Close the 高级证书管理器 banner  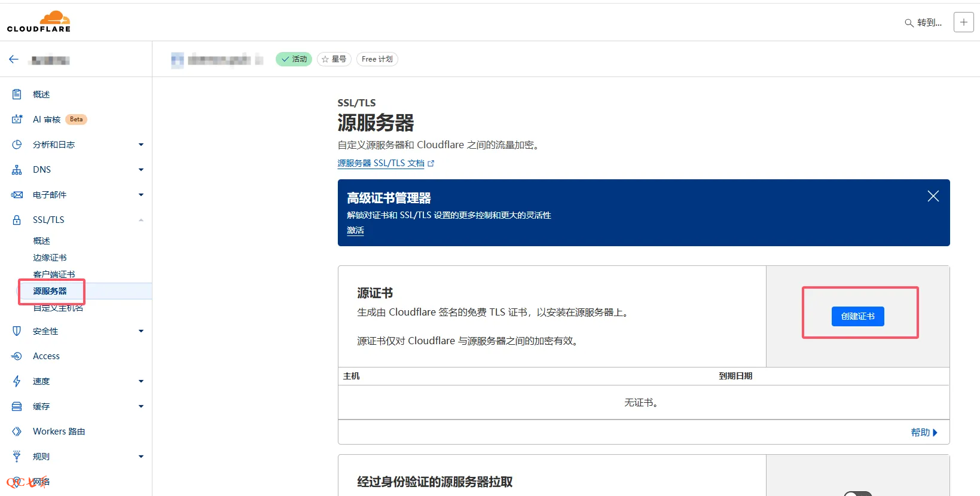point(933,196)
